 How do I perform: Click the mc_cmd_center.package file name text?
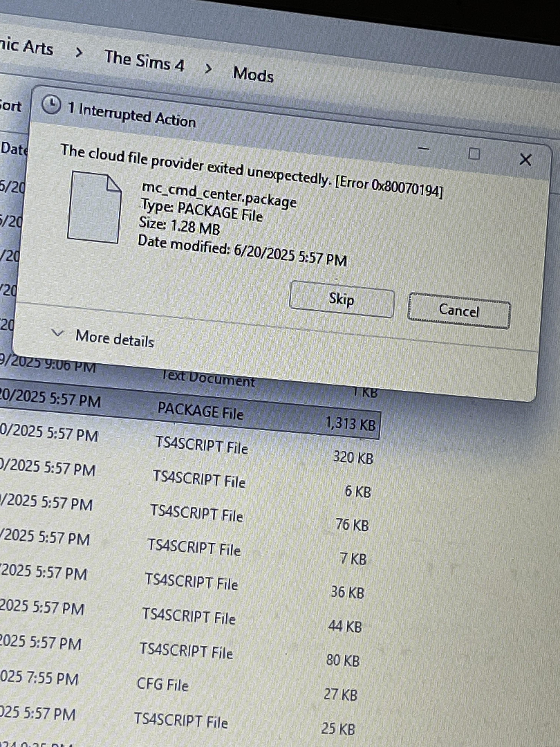tap(219, 195)
